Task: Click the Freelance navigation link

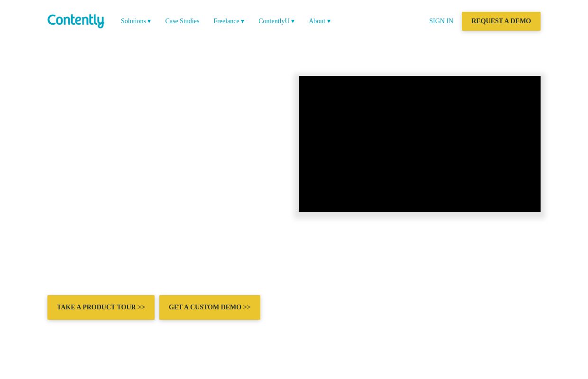Action: (x=226, y=21)
